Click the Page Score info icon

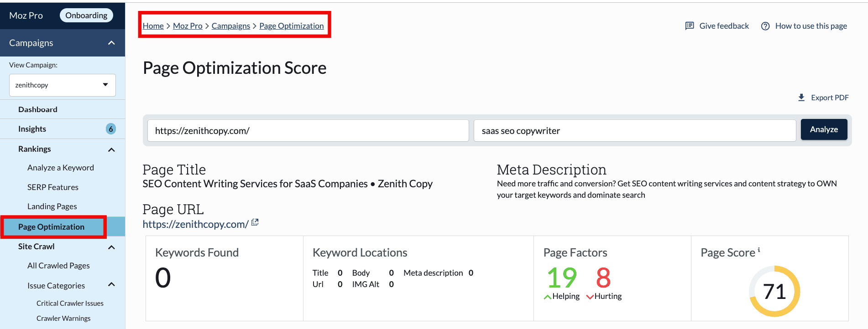coord(759,250)
